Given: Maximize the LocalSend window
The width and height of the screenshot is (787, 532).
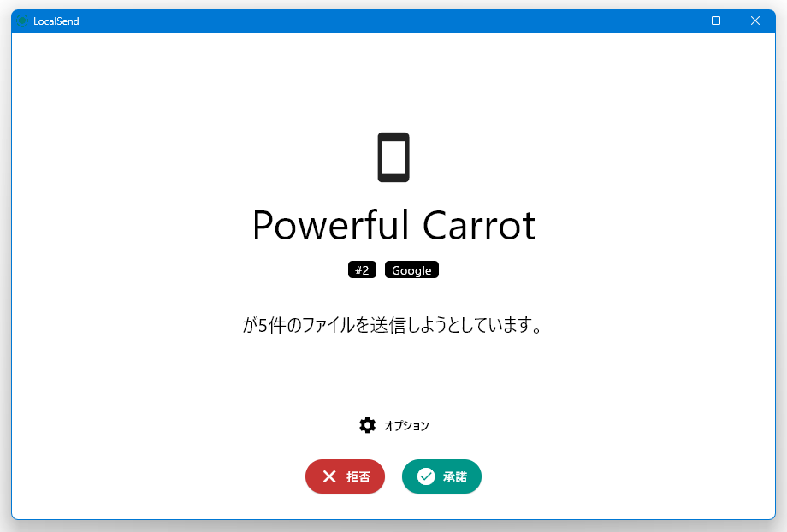Looking at the screenshot, I should pyautogui.click(x=716, y=21).
